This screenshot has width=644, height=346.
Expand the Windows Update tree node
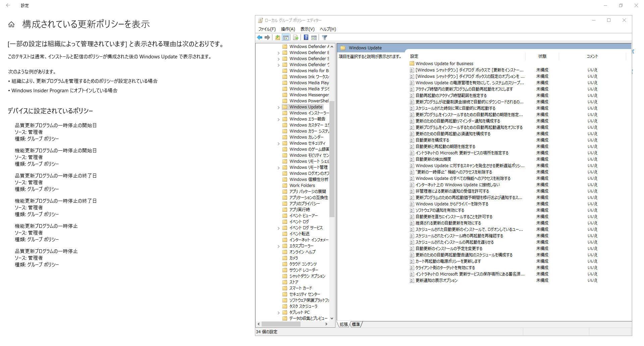pos(278,107)
